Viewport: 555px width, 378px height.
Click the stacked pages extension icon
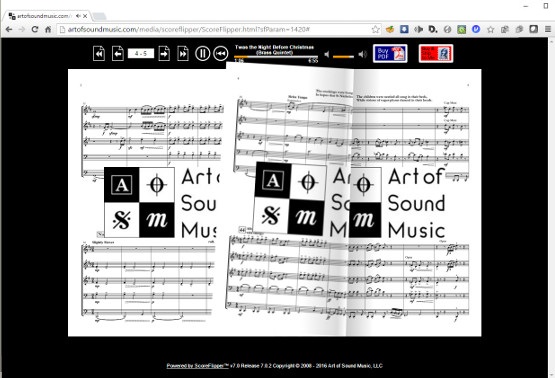tap(519, 29)
